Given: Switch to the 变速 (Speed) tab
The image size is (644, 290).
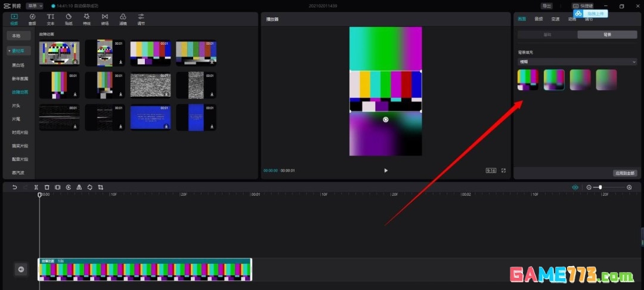Looking at the screenshot, I should coord(555,19).
